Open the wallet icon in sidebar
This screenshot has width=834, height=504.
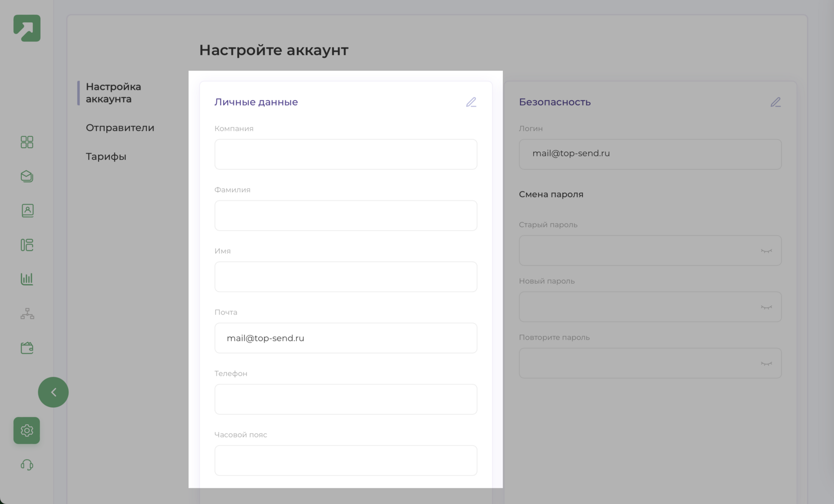tap(27, 348)
